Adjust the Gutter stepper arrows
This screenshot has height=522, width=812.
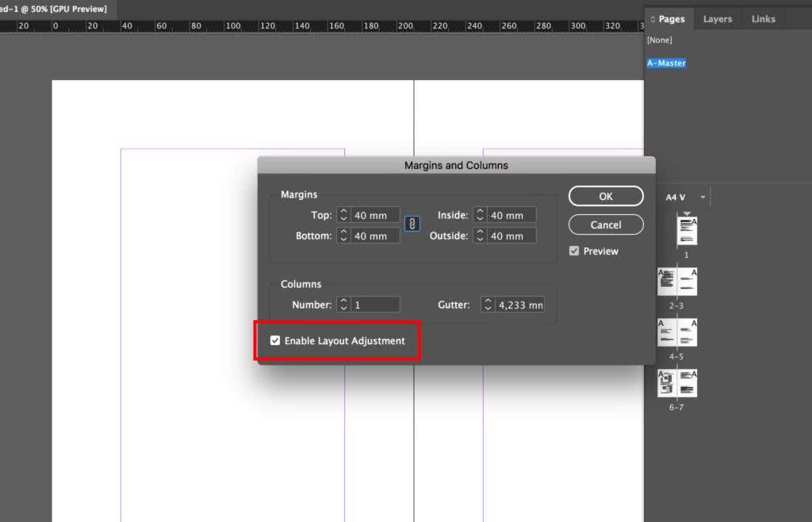[488, 305]
